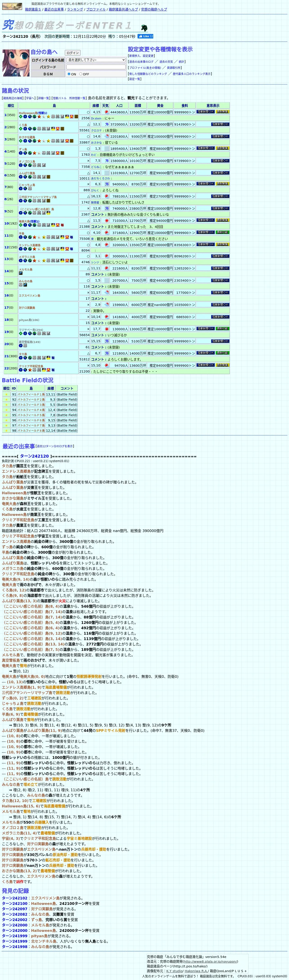
Task: Click the Facebook Like button
Action: (x=145, y=36)
